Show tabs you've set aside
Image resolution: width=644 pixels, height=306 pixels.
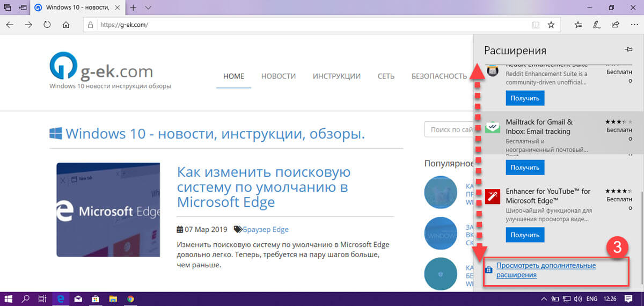click(x=8, y=8)
